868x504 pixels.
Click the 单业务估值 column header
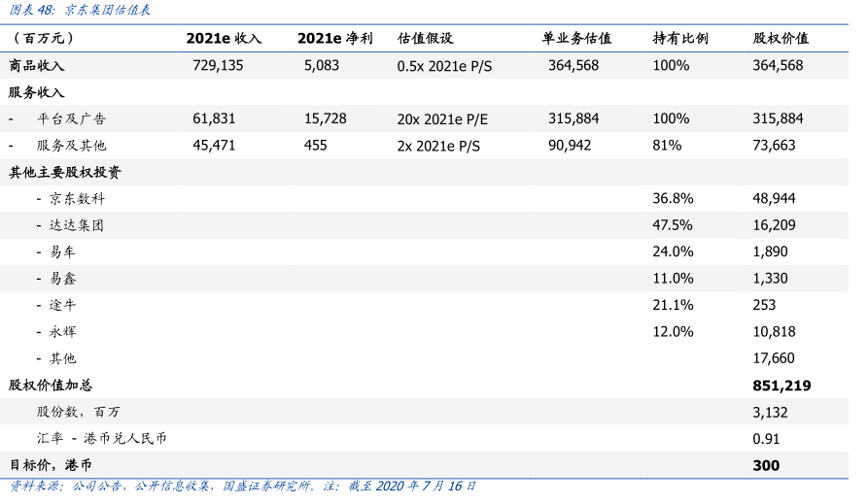click(576, 38)
